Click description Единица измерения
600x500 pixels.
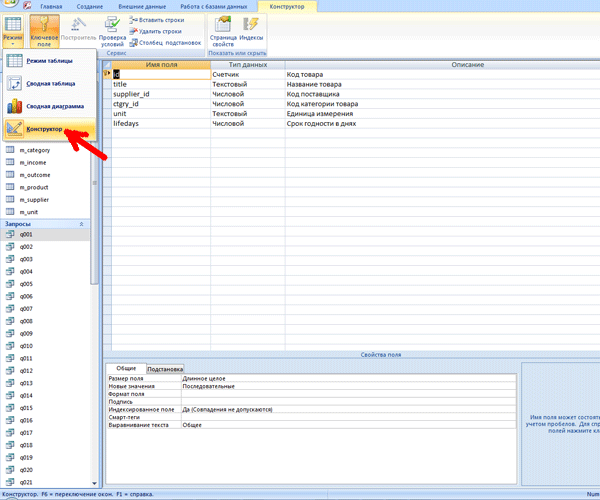tap(320, 114)
